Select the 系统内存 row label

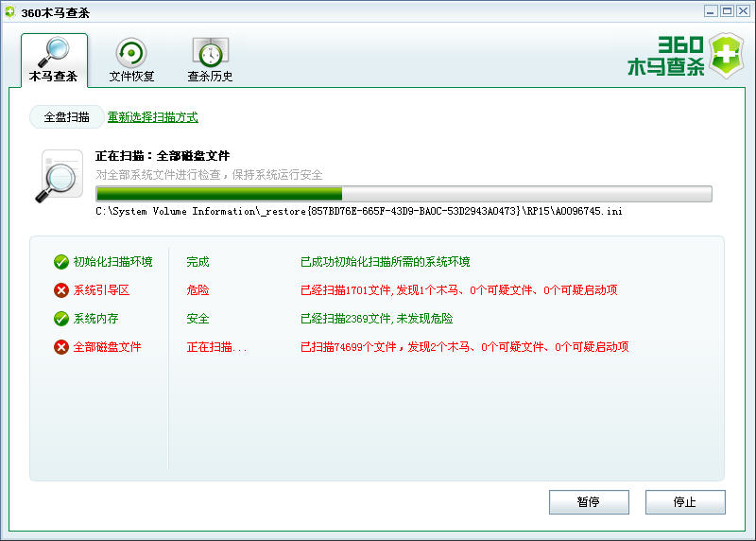[96, 319]
